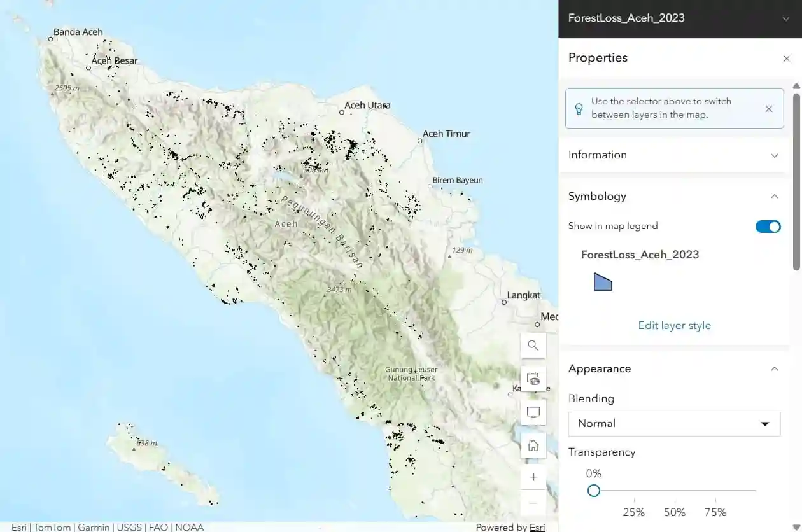802x532 pixels.
Task: Open the ForestLoss_Aceh_2023 layer selector chevron
Action: coord(785,18)
